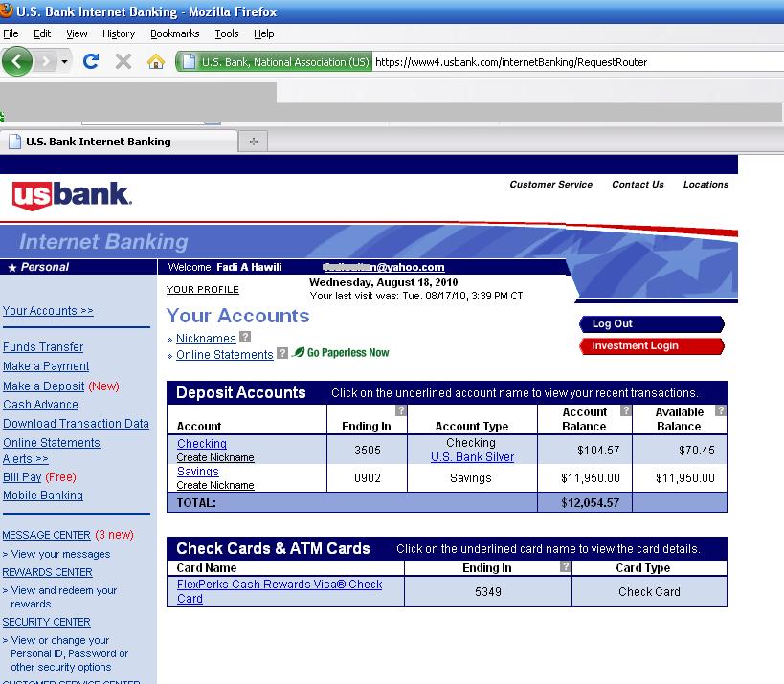Open Funds Transfer sidebar link
The height and width of the screenshot is (684, 784).
[x=43, y=347]
